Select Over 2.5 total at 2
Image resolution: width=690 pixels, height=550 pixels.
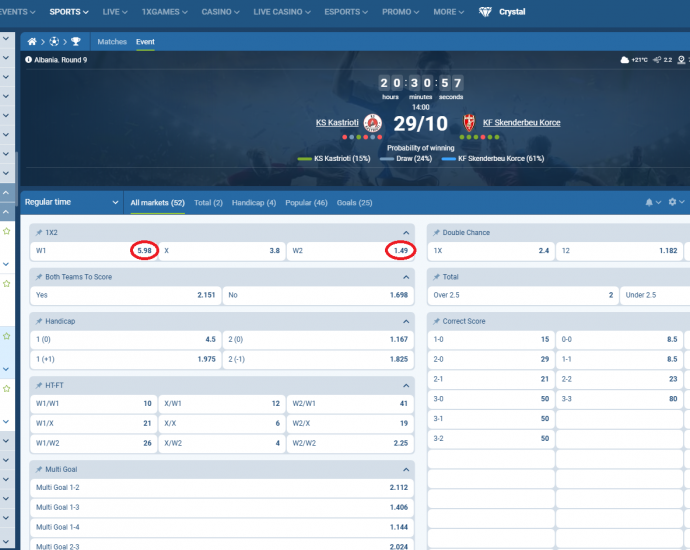523,295
